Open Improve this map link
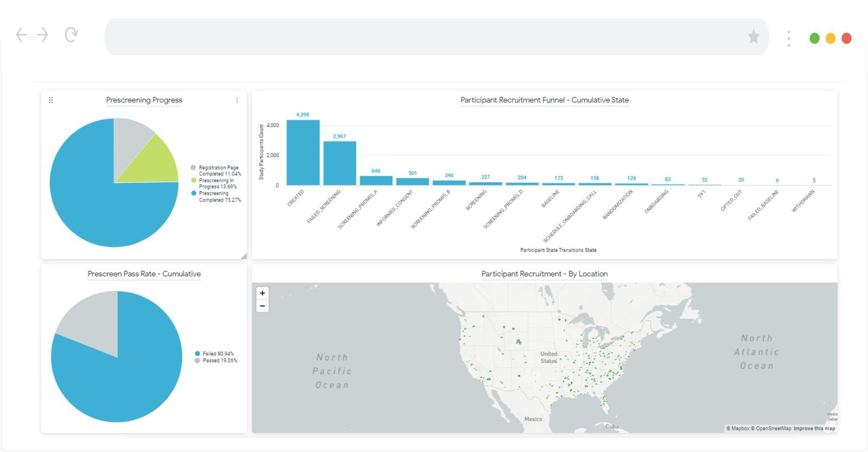Viewport: 868px width, 452px height. click(814, 429)
